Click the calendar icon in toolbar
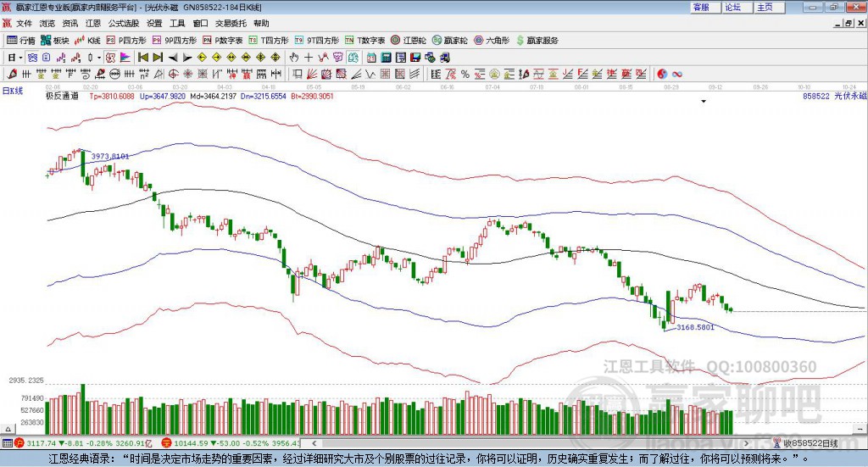The image size is (868, 467). pyautogui.click(x=371, y=58)
